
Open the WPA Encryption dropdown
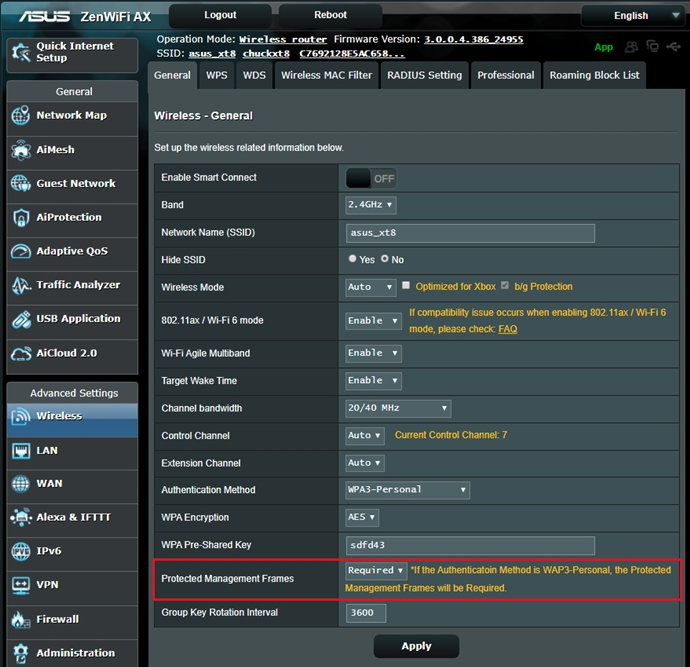[362, 517]
